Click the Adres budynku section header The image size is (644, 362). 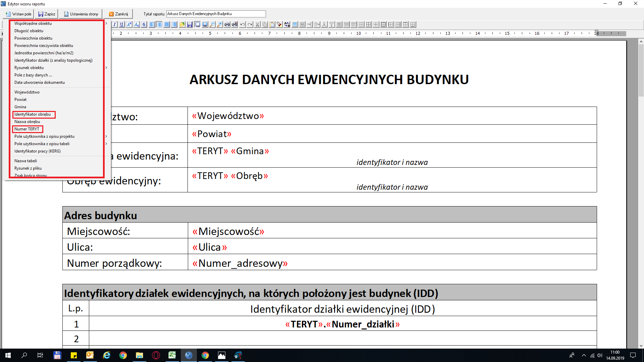[x=330, y=215]
